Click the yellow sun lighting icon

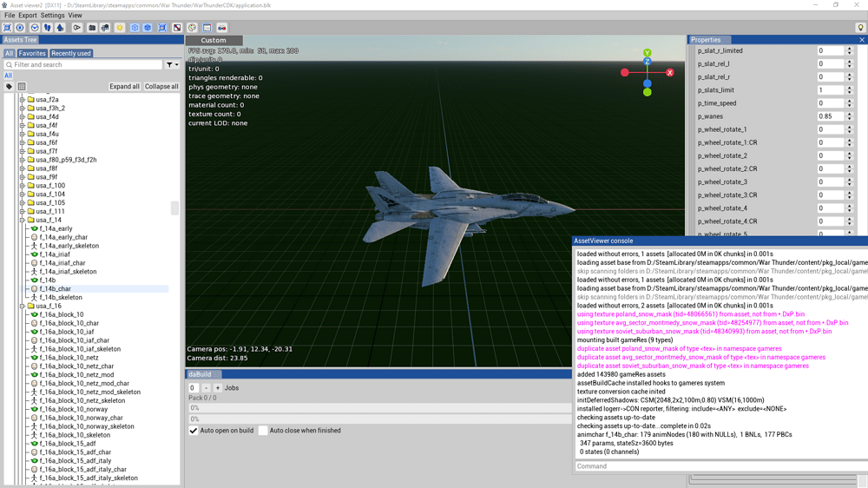point(120,28)
